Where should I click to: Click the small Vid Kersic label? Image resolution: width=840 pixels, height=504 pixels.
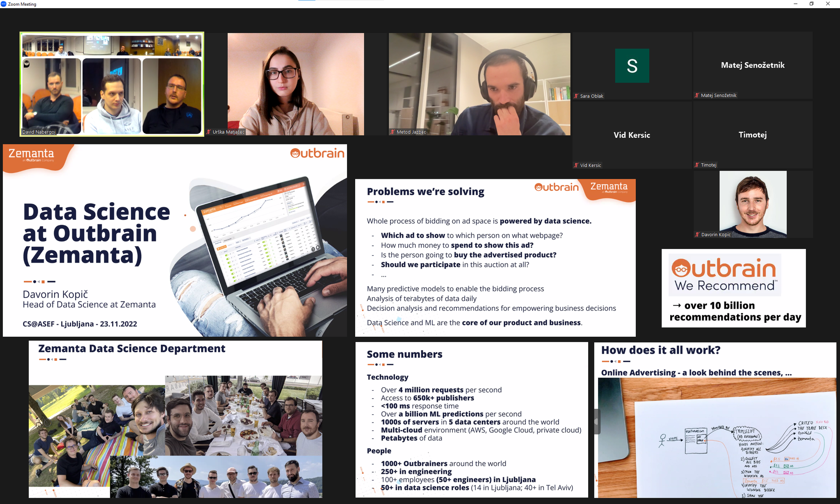[x=591, y=165]
